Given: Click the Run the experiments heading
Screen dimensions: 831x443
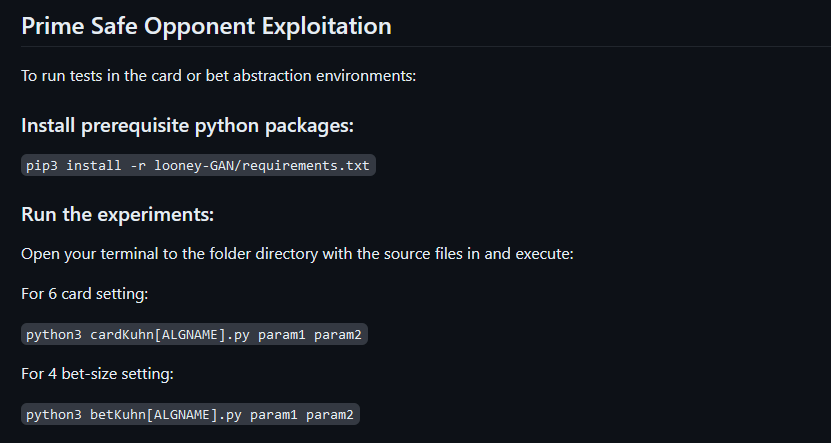Looking at the screenshot, I should pos(117,214).
